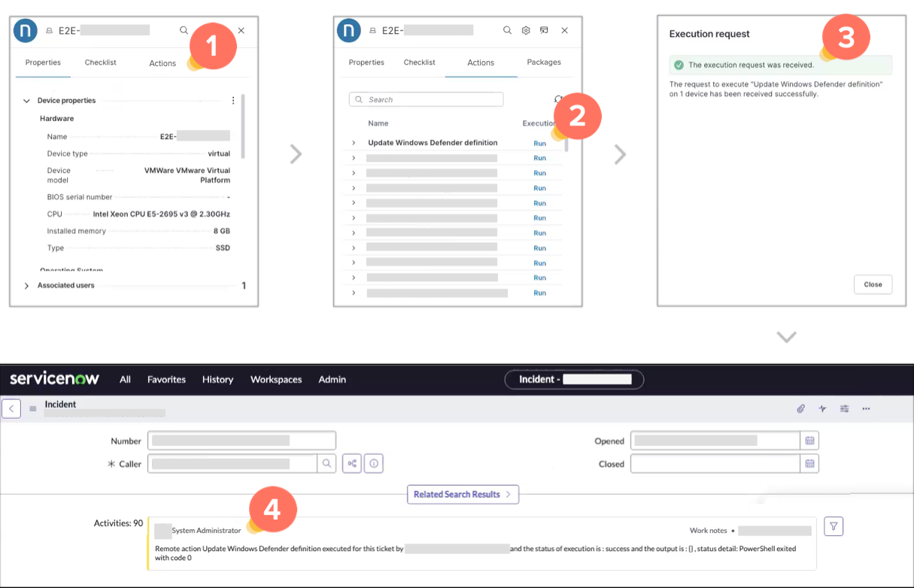914x588 pixels.
Task: Close the Execution request dialog
Action: (873, 284)
